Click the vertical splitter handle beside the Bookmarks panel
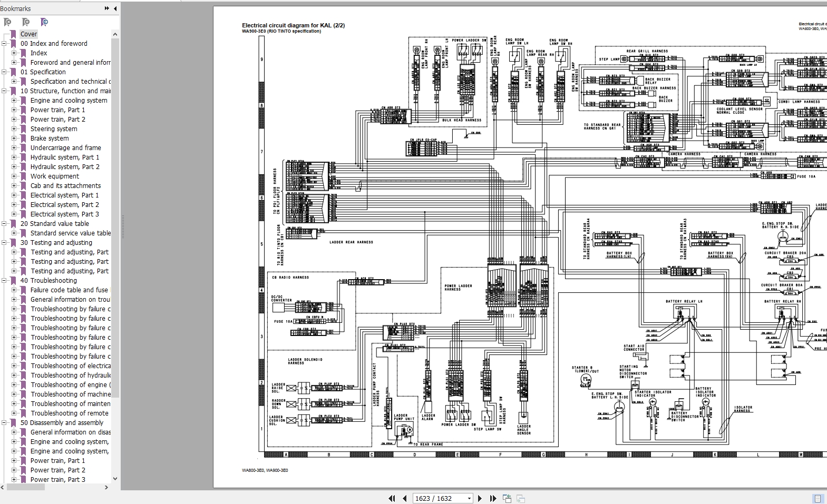Viewport: 827px width, 504px height. (x=122, y=226)
